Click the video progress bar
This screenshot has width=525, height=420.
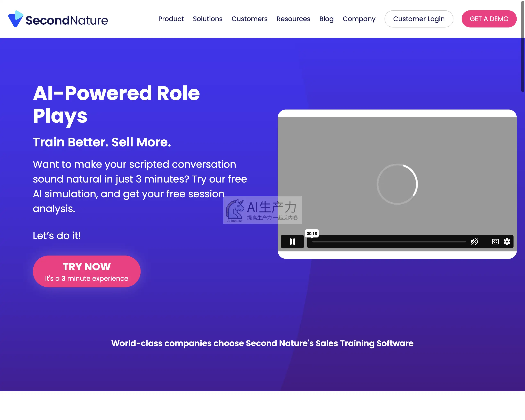[x=389, y=242]
